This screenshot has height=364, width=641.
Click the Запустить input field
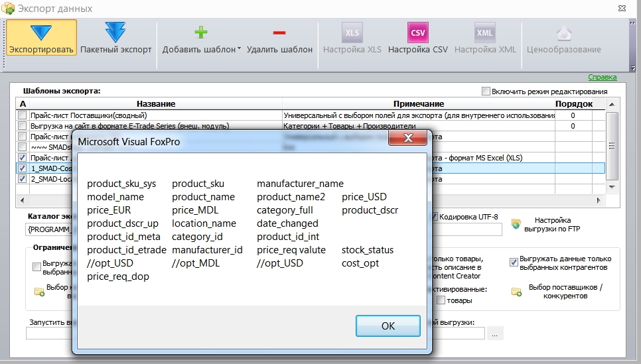[x=49, y=334]
